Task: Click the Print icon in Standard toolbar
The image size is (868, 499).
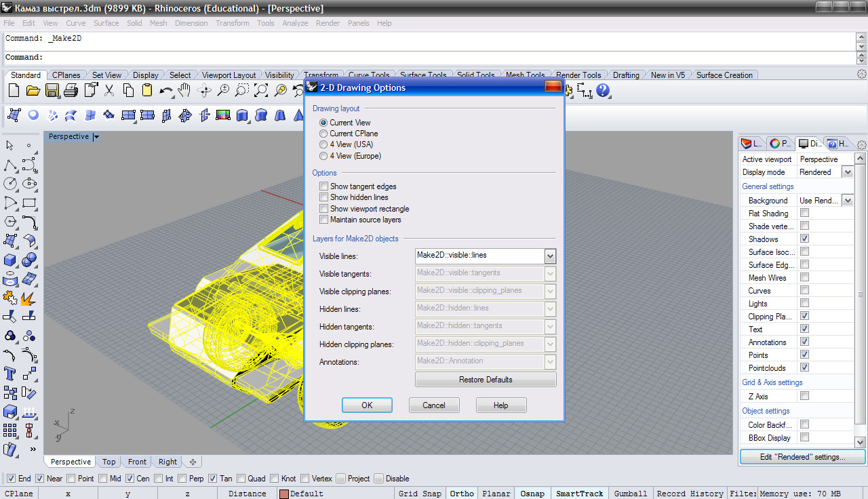Action: 71,91
